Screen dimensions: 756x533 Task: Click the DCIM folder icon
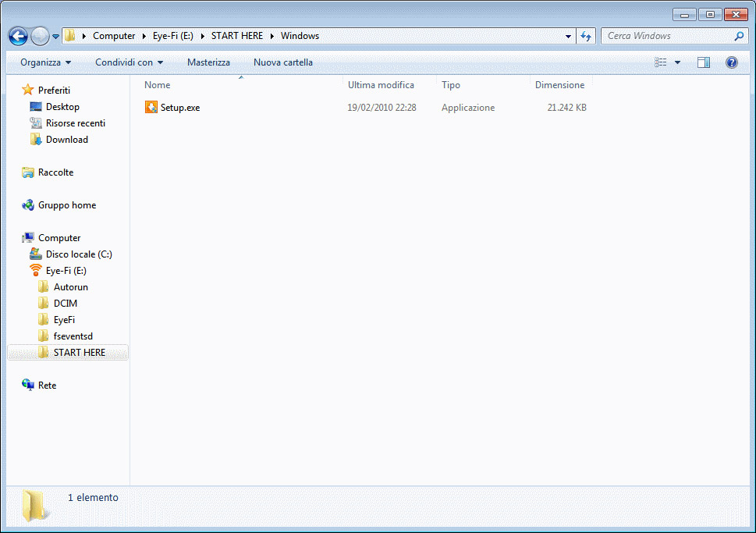pyautogui.click(x=44, y=304)
